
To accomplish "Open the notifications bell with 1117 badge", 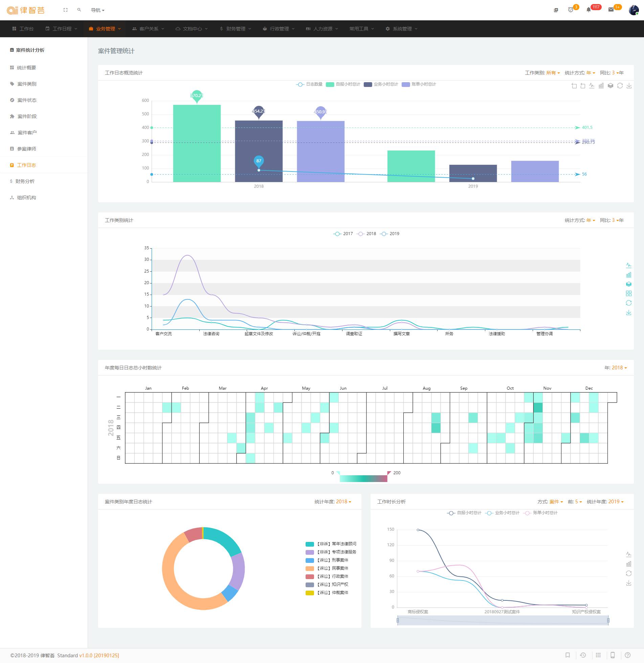I will pos(589,10).
